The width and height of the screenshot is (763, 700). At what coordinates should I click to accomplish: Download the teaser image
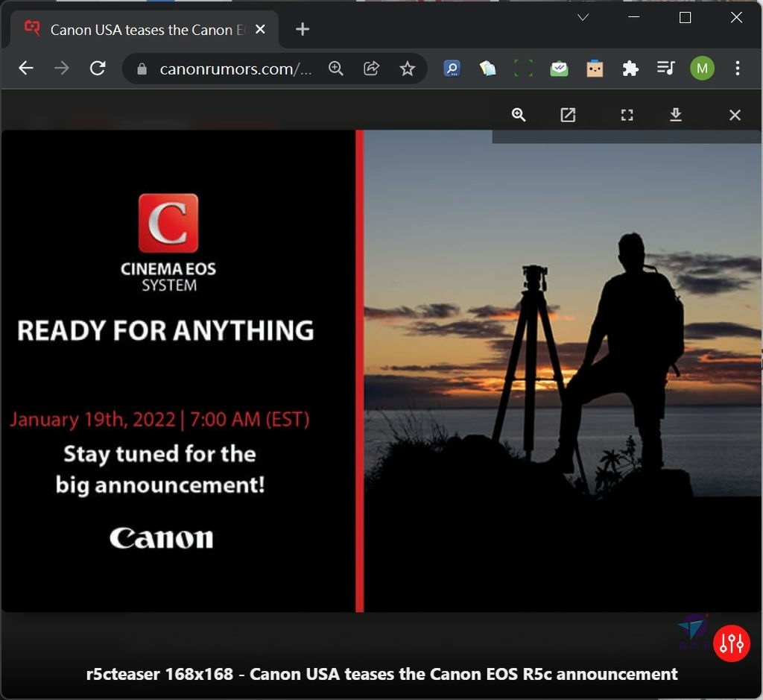[x=676, y=115]
